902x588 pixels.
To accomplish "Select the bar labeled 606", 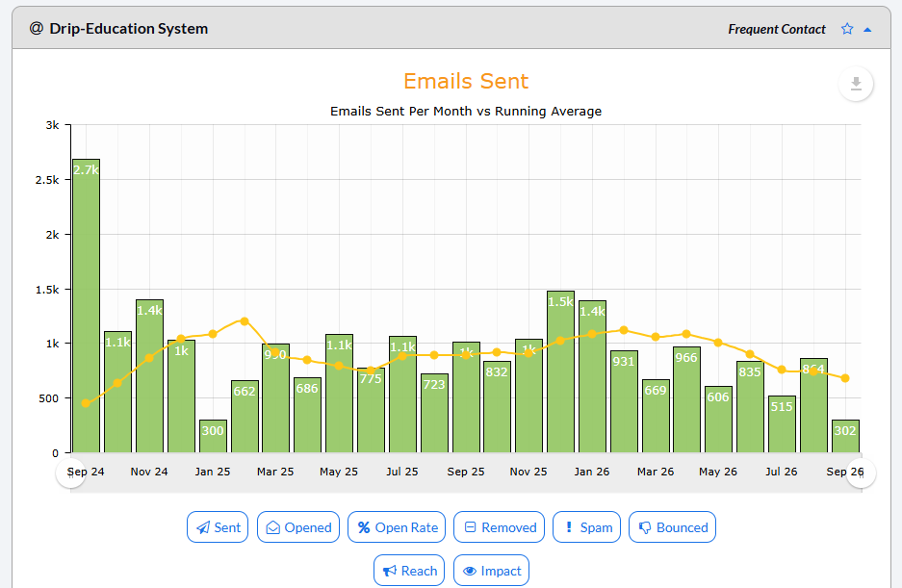I will (x=718, y=420).
